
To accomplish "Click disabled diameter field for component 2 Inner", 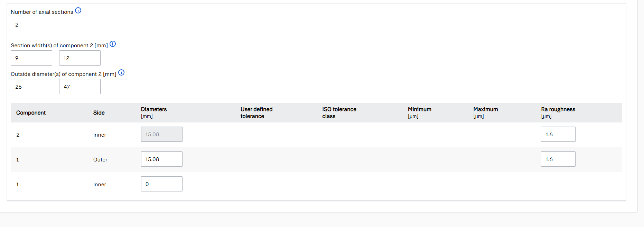I will [162, 134].
